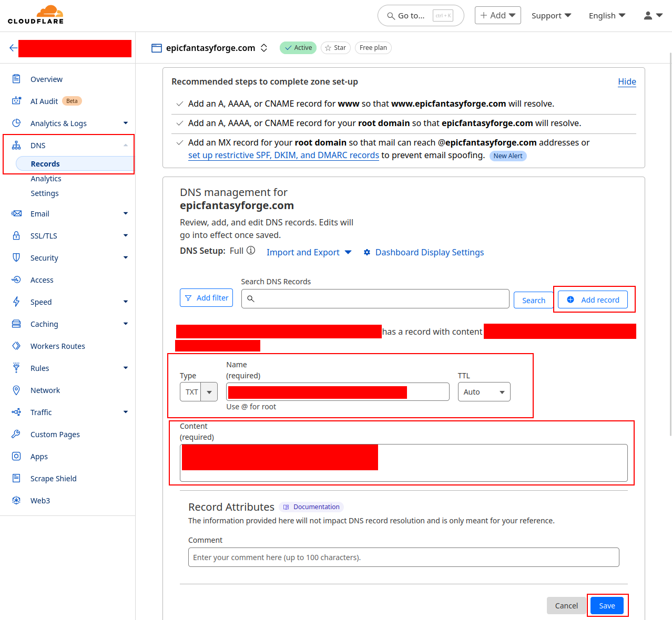Click the New Alert badge
The height and width of the screenshot is (620, 672).
point(508,156)
